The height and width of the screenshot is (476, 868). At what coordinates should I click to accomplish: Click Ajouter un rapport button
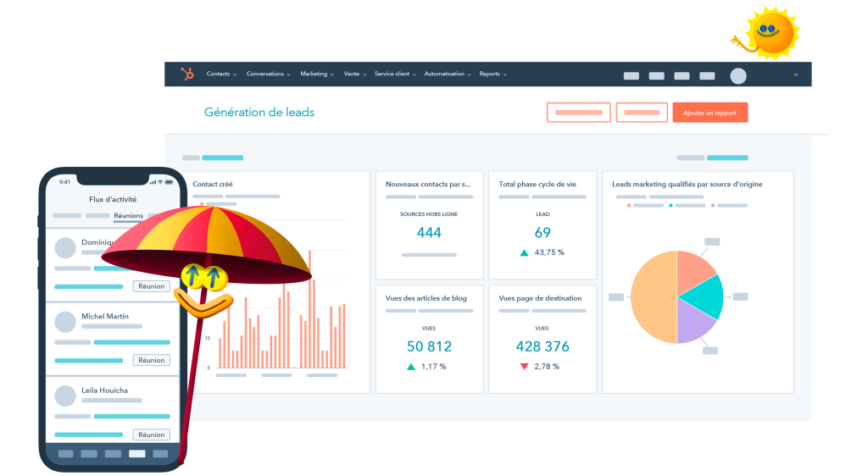pos(710,113)
